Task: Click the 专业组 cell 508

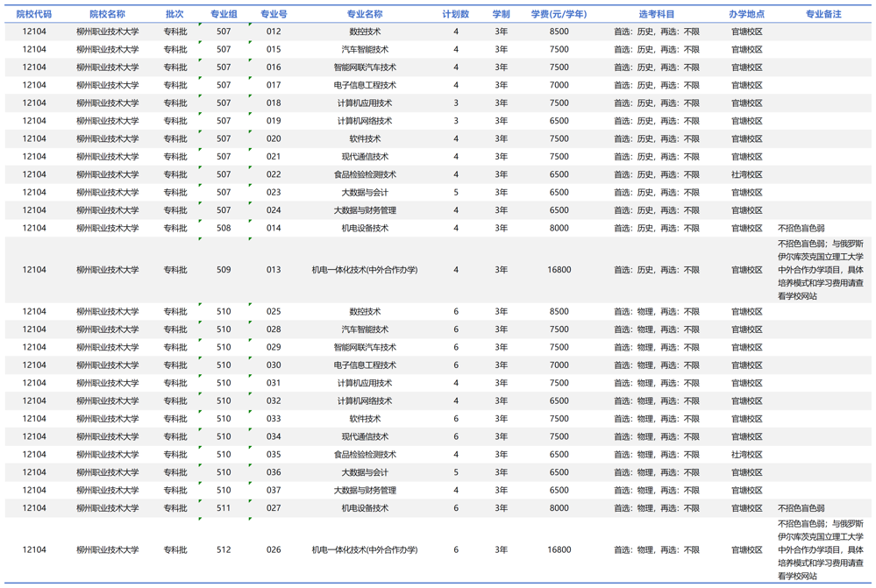Action: (x=224, y=228)
